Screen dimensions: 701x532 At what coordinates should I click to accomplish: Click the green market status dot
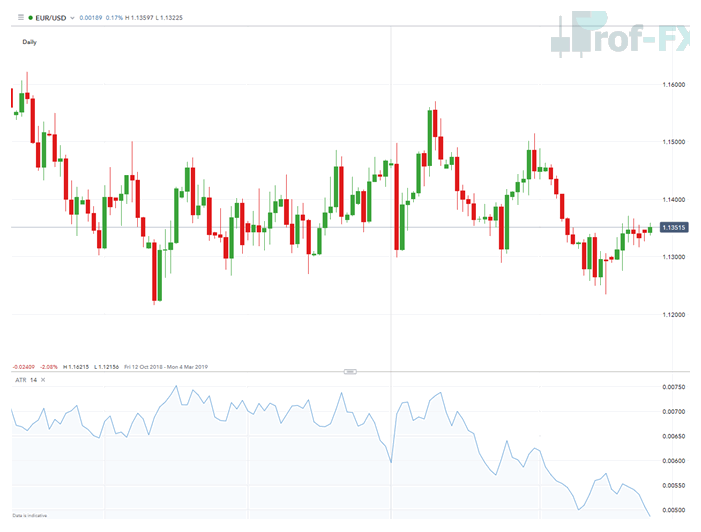(32, 17)
